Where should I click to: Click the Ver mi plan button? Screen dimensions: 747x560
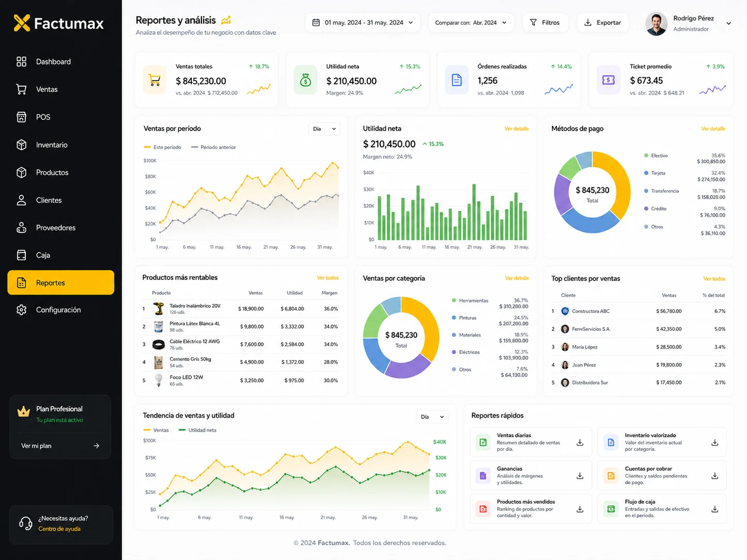coord(60,446)
